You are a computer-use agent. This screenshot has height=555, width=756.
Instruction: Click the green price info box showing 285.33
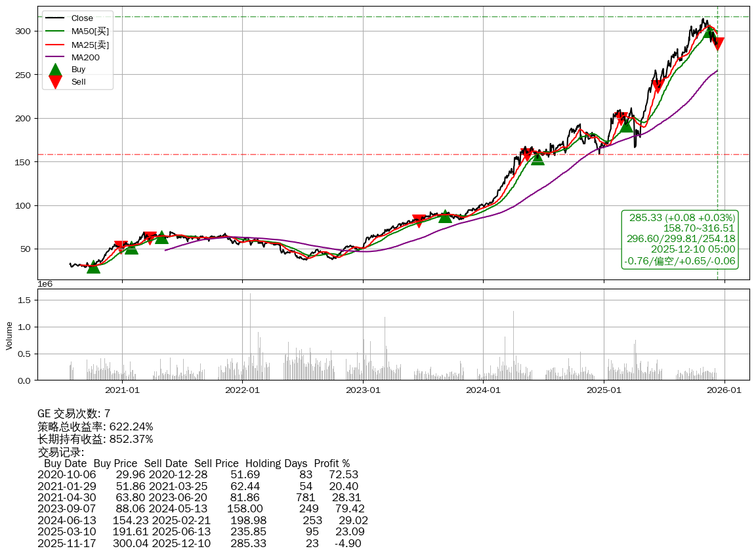point(679,239)
